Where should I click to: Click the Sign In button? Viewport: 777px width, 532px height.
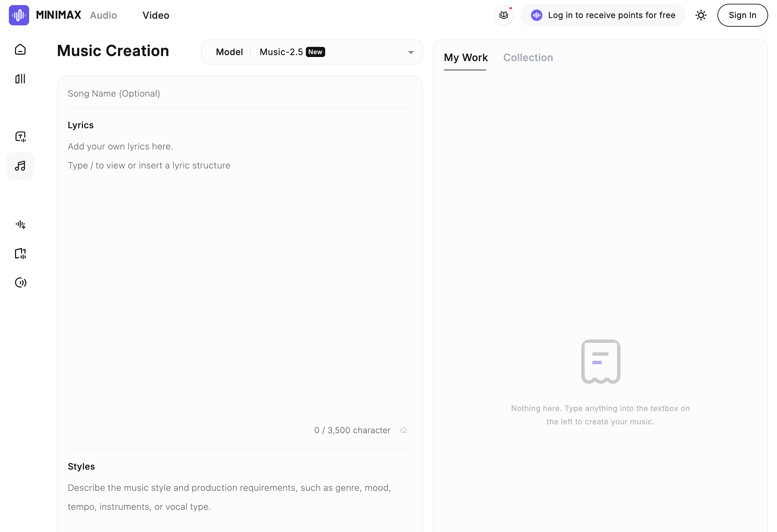(x=742, y=15)
